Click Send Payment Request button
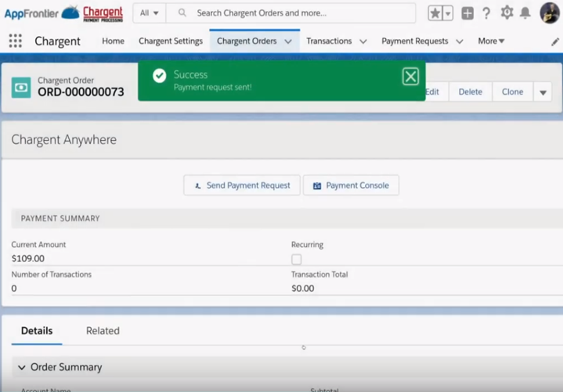 [x=242, y=185]
